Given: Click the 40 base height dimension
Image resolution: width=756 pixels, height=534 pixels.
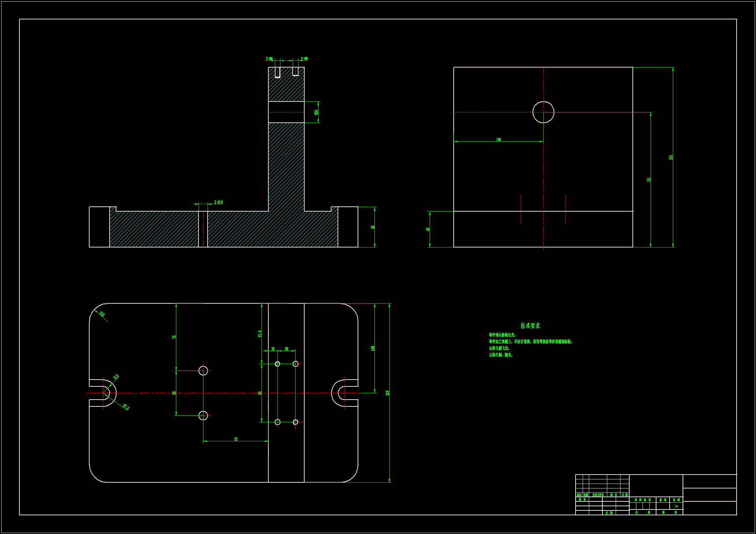Looking at the screenshot, I should (x=428, y=229).
